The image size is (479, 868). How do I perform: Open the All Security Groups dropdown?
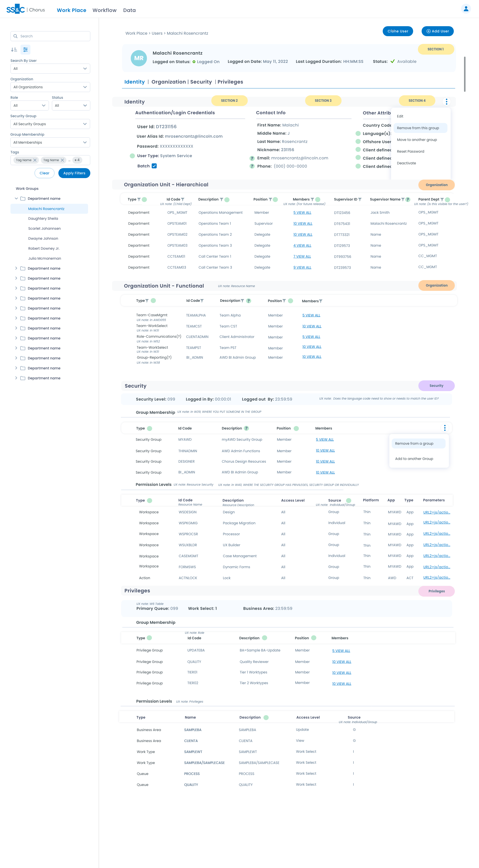(x=50, y=124)
